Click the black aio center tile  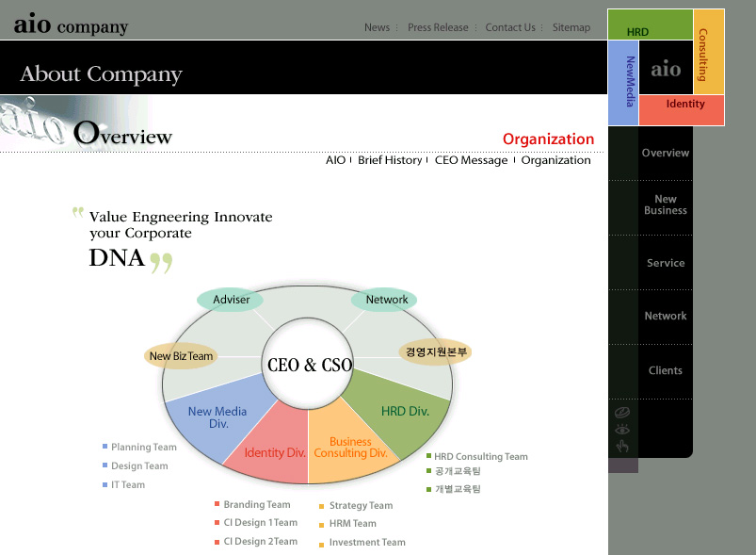click(x=666, y=68)
